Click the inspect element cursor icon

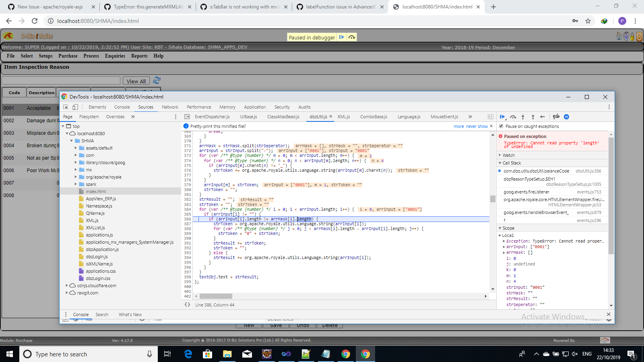[66, 107]
